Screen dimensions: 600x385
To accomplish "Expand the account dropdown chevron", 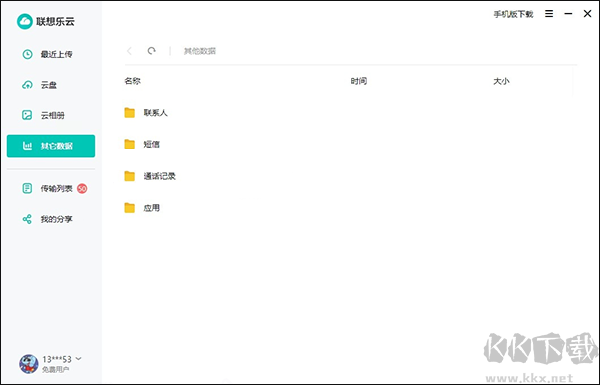I will pos(78,359).
